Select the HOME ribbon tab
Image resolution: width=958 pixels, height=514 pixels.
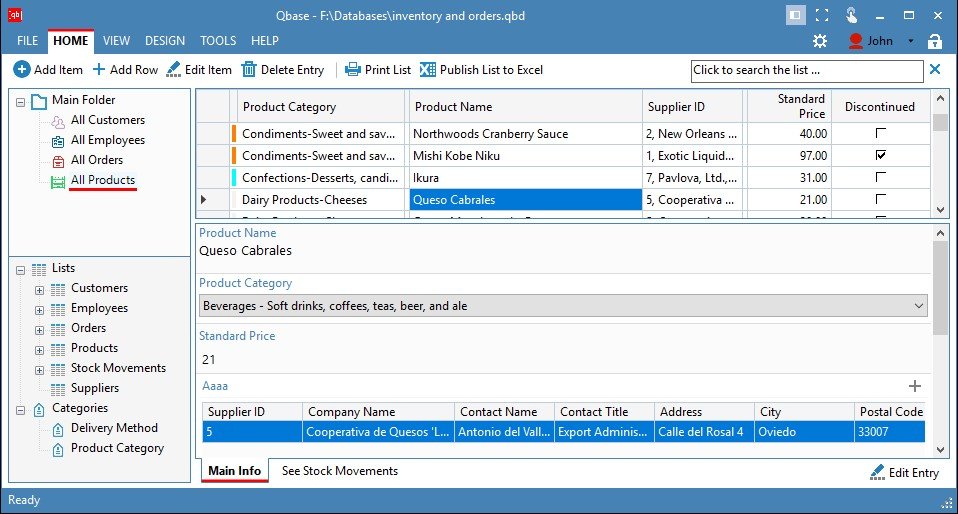pos(70,40)
